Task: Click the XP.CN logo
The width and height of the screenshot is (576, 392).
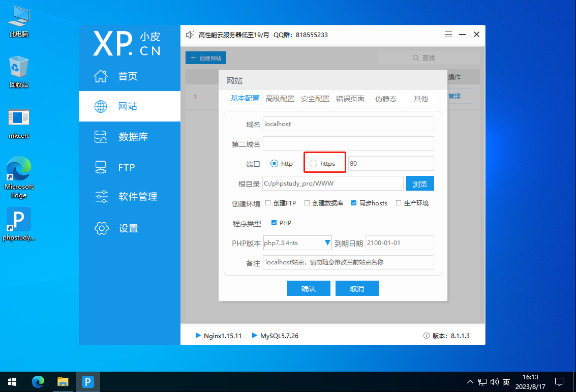Action: point(127,43)
